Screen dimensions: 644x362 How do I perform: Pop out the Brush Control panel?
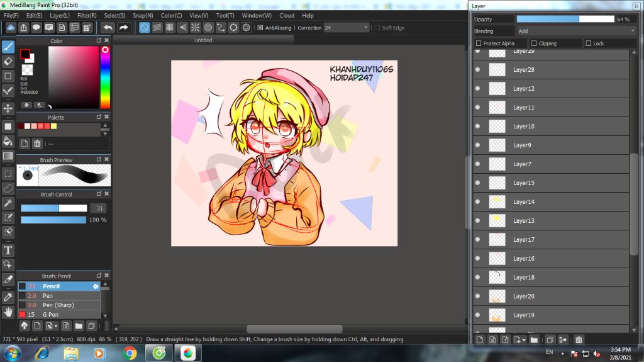tap(99, 193)
